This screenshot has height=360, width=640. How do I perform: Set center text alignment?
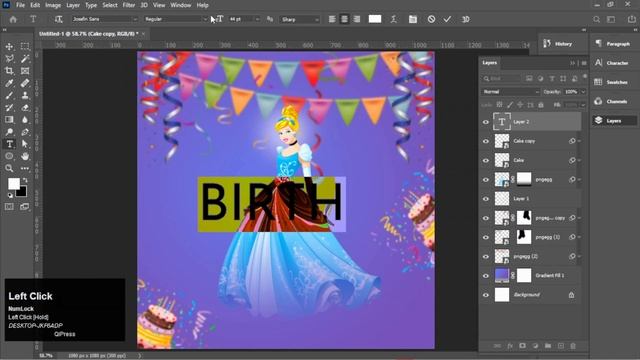tap(344, 19)
